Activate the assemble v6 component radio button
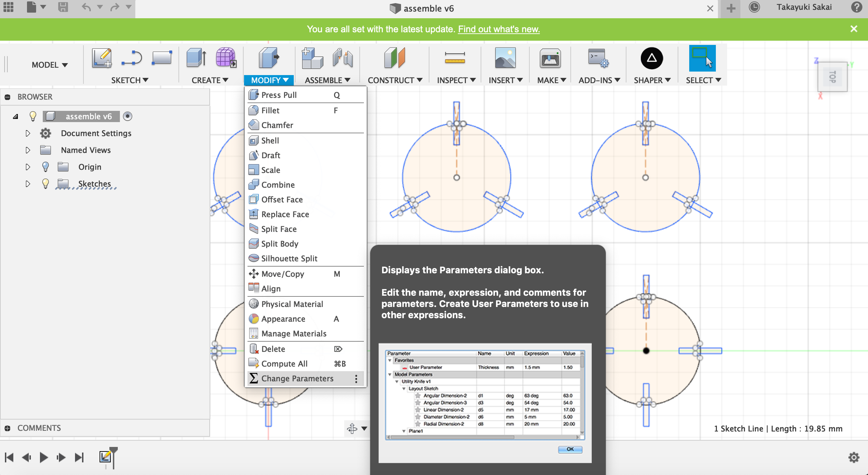 128,116
